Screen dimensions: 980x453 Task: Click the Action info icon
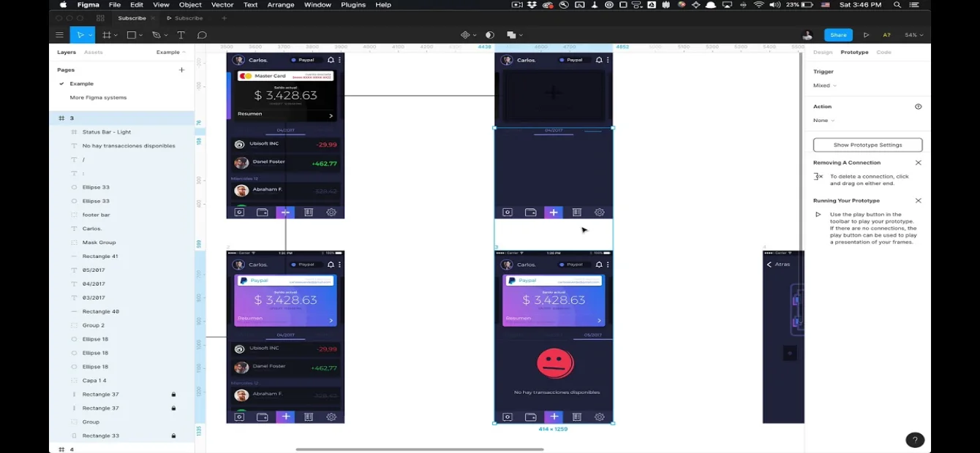(918, 107)
